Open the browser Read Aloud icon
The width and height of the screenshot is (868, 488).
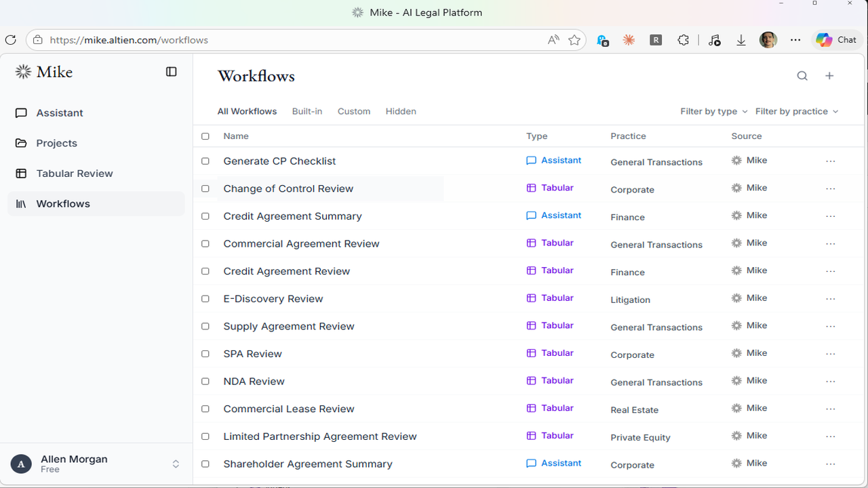pos(553,40)
